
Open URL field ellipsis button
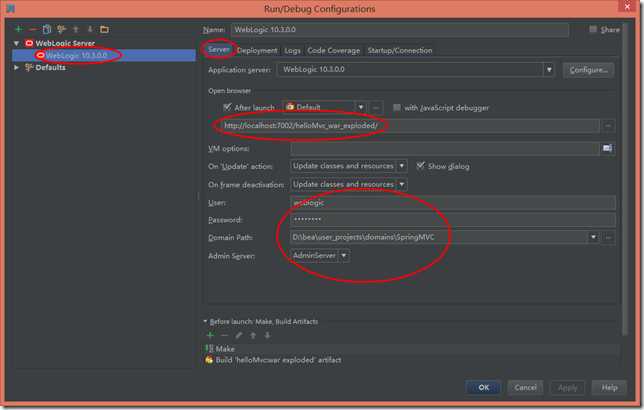click(x=608, y=126)
